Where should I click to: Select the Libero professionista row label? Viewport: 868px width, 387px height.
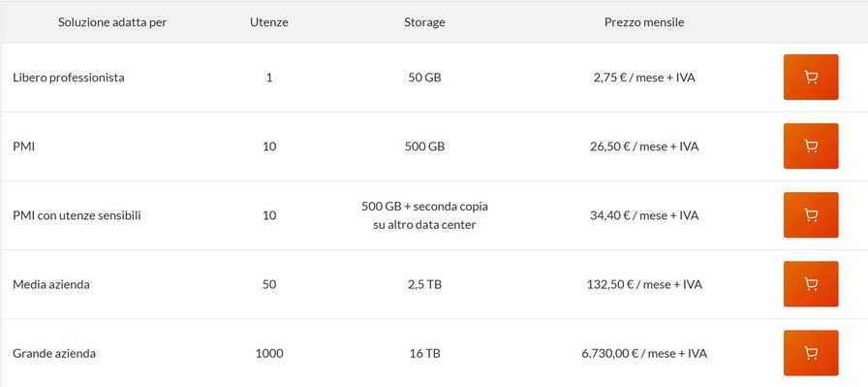(x=69, y=78)
